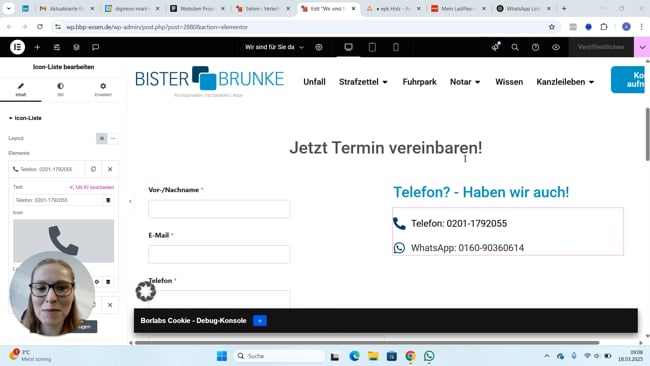Expand the Borlabs Cookie debug console plus
Image resolution: width=650 pixels, height=366 pixels.
(260, 320)
